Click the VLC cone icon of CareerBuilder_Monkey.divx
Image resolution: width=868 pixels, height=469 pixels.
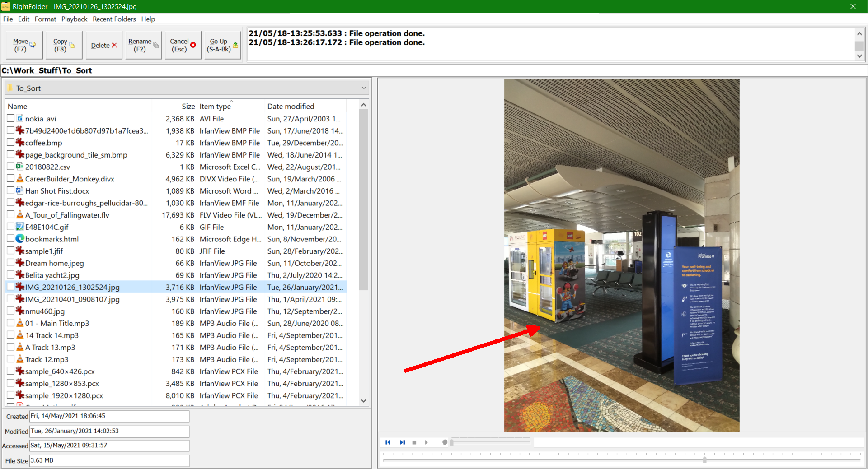(x=20, y=178)
